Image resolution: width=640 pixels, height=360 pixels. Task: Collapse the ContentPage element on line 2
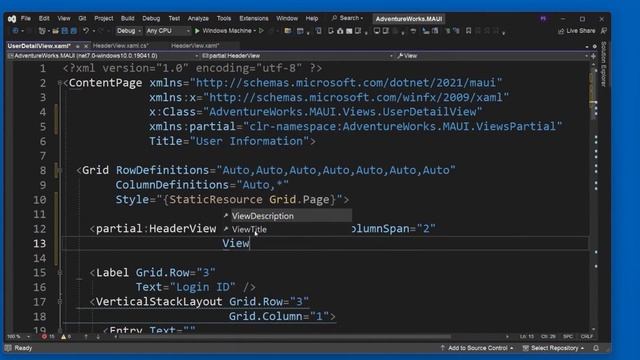click(60, 83)
